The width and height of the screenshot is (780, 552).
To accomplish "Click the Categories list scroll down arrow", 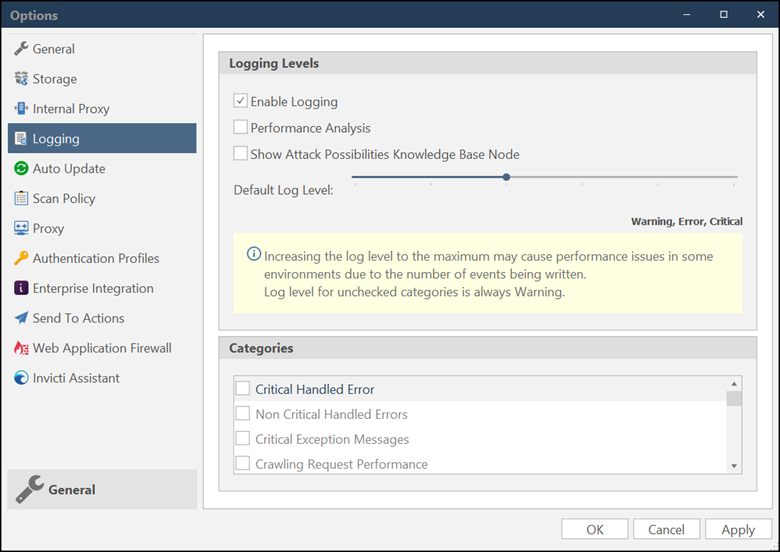I will (x=734, y=466).
